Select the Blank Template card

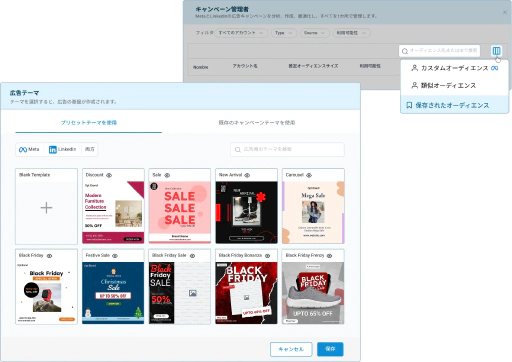point(46,206)
